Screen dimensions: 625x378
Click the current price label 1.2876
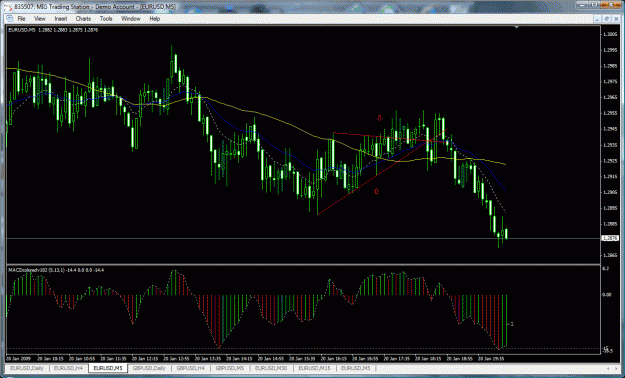(x=610, y=238)
